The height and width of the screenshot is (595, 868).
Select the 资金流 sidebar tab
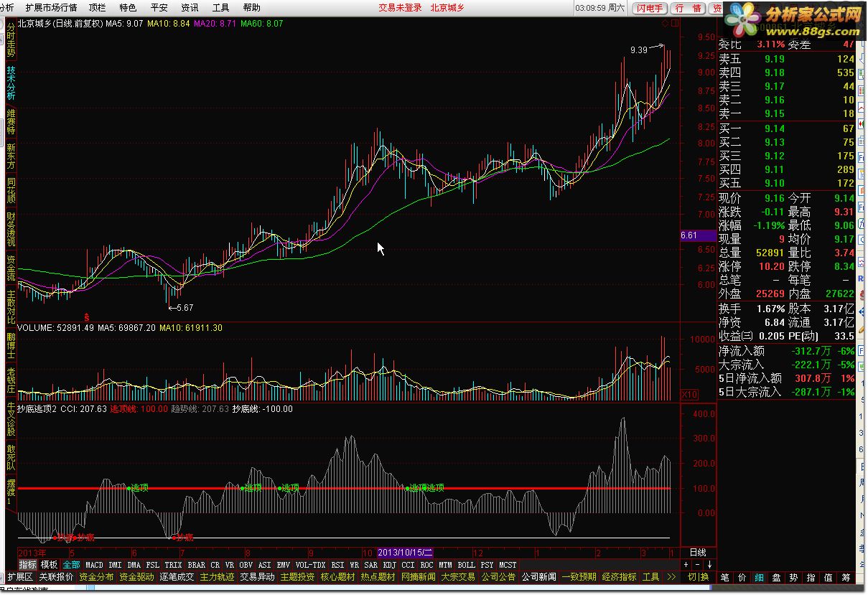coord(11,268)
